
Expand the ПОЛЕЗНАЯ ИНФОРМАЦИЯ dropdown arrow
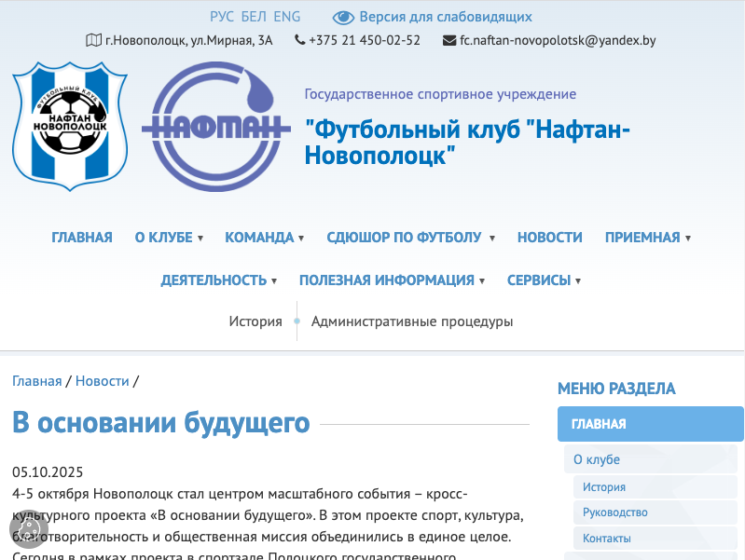point(482,280)
